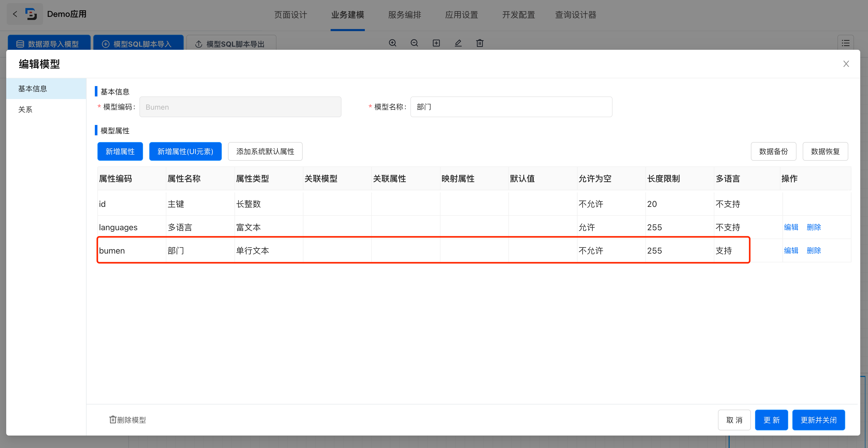
Task: Click the 删除模型 trash button
Action: pos(127,420)
